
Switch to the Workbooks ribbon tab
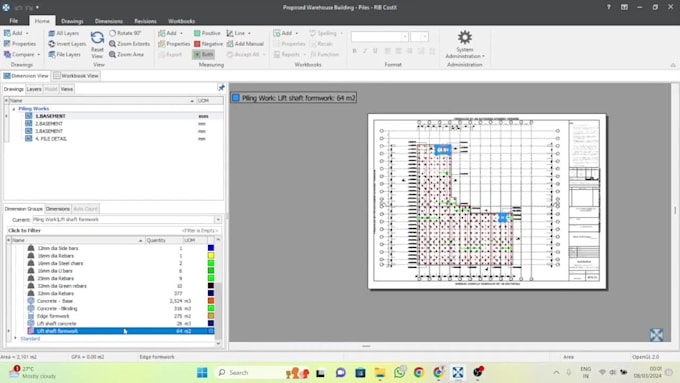tap(181, 21)
